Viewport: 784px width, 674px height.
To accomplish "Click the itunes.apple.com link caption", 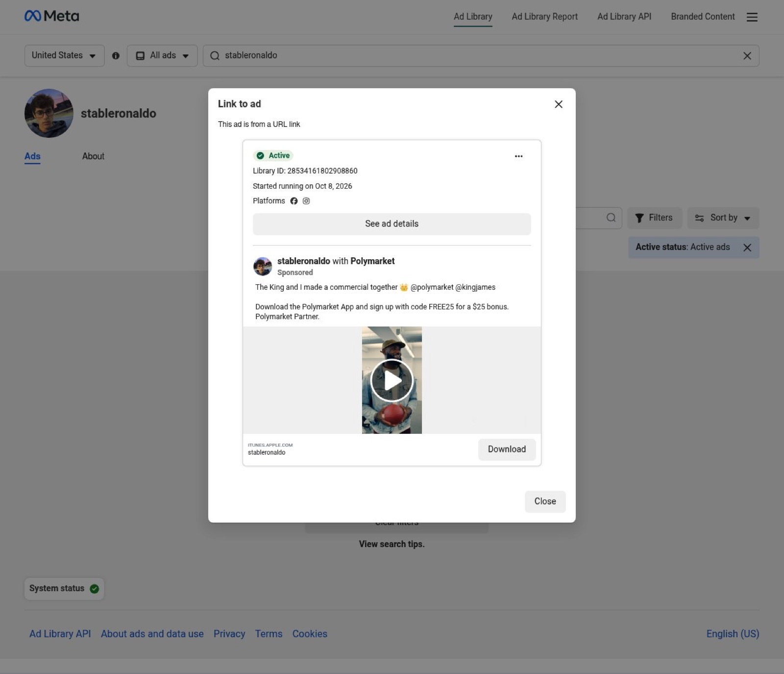I will (270, 445).
